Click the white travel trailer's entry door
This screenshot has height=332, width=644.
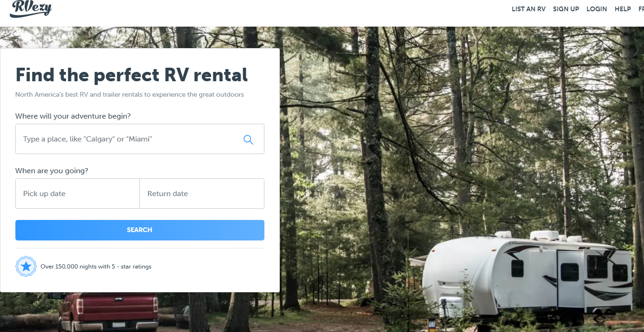pyautogui.click(x=571, y=278)
